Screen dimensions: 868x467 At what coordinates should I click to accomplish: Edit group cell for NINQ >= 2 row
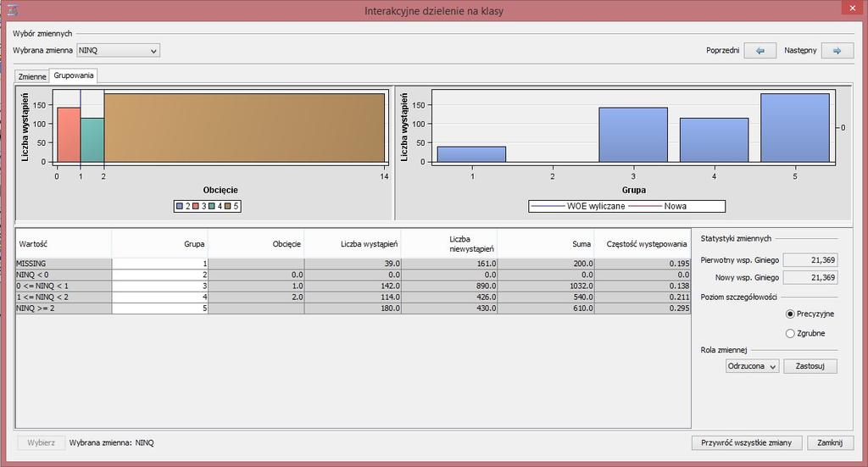pyautogui.click(x=159, y=309)
